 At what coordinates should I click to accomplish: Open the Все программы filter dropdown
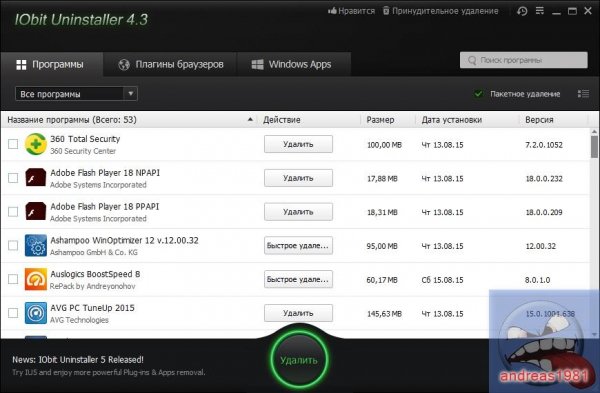pos(76,94)
